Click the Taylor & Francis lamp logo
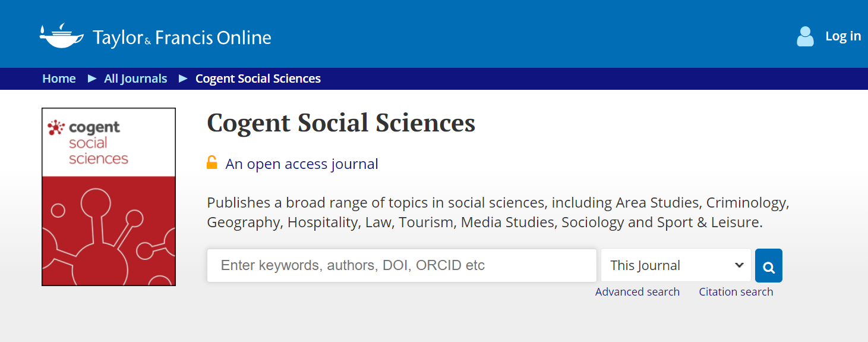Image resolution: width=868 pixels, height=342 pixels. [61, 36]
